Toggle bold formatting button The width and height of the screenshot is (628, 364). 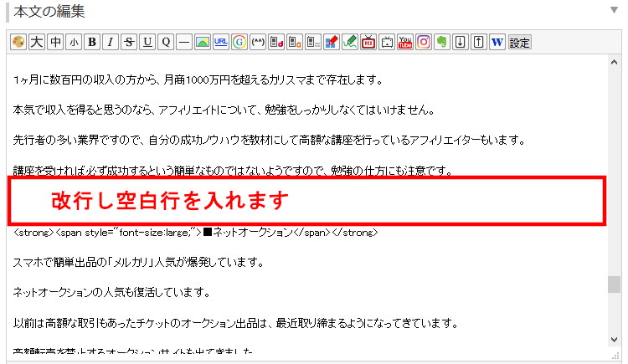coord(92,42)
